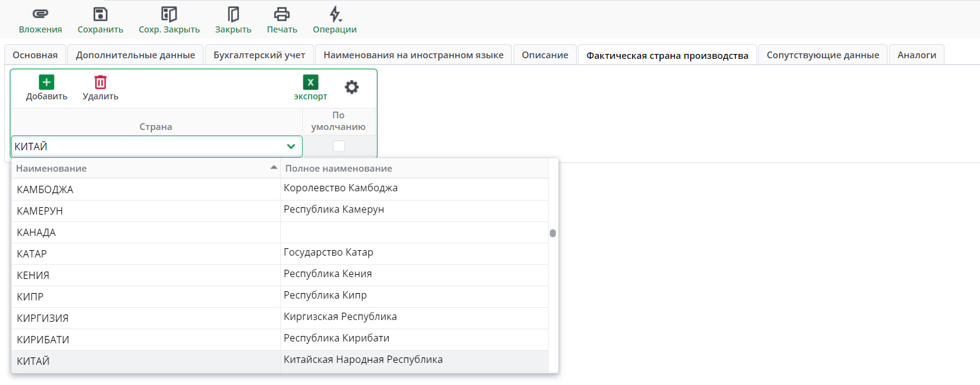This screenshot has width=980, height=385.
Task: Click the dropdown list scrollbar thumb
Action: pos(553,233)
